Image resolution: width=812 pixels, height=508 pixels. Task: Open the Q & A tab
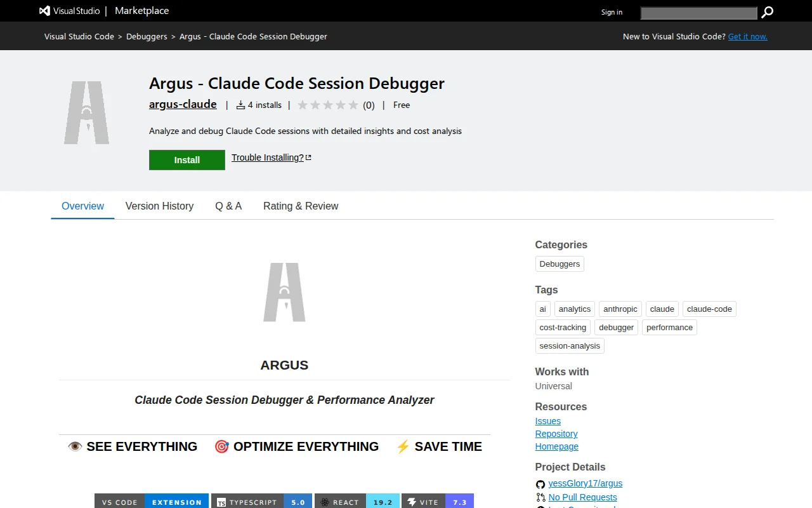(228, 206)
